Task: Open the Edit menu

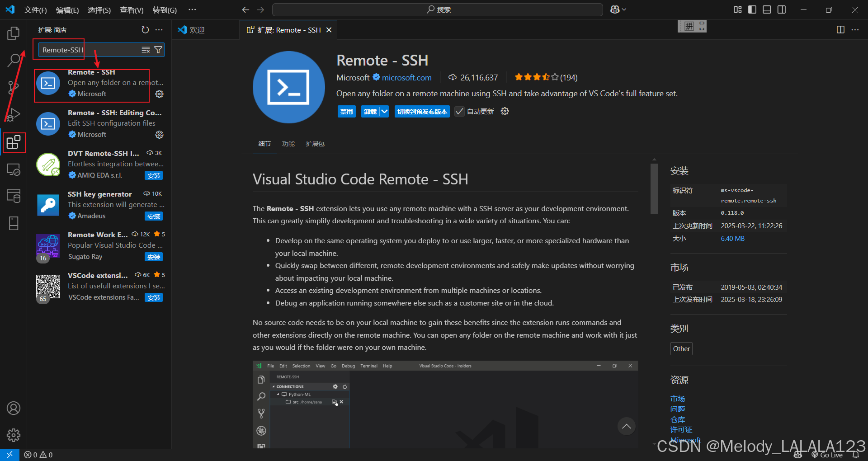Action: click(67, 10)
